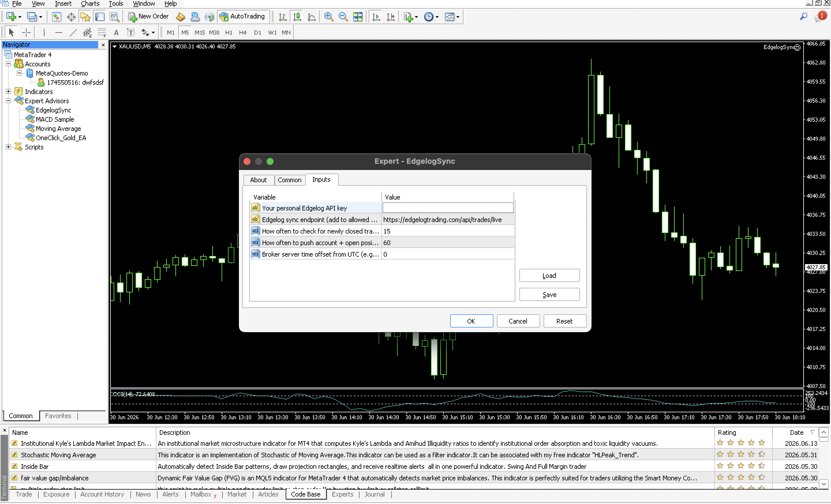
Task: Open the Strategy Tester magnifier icon
Action: point(114,16)
